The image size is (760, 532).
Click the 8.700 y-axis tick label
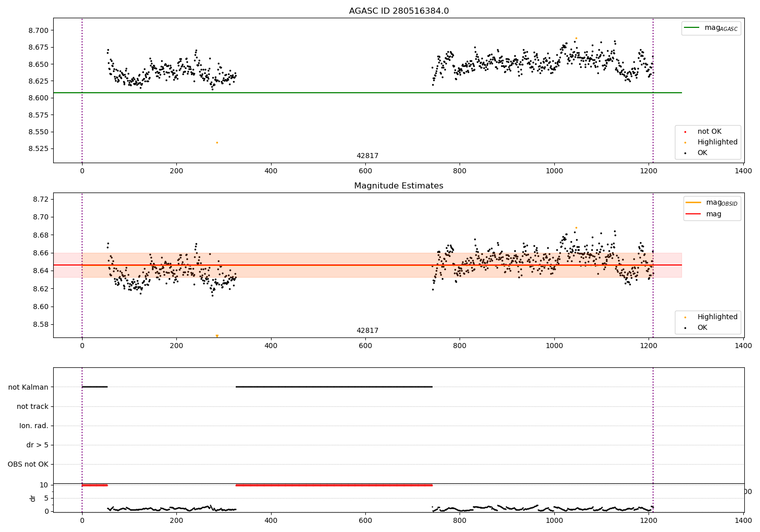point(39,30)
